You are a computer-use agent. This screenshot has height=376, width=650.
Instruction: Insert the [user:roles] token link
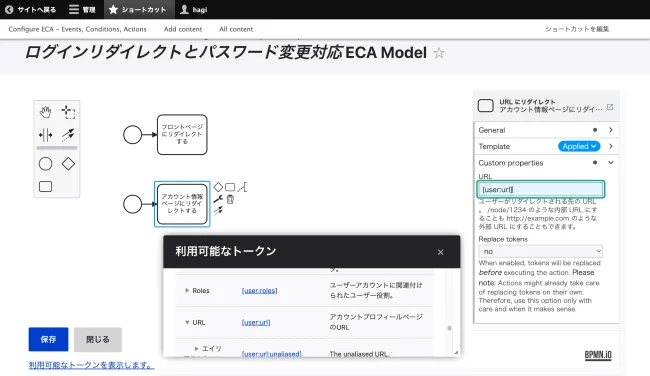[260, 291]
